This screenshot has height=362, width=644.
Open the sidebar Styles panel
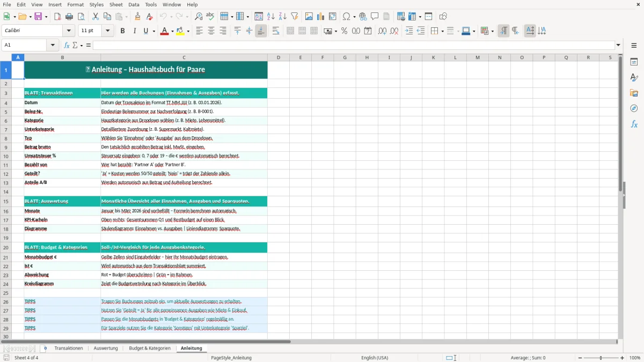coord(634,77)
